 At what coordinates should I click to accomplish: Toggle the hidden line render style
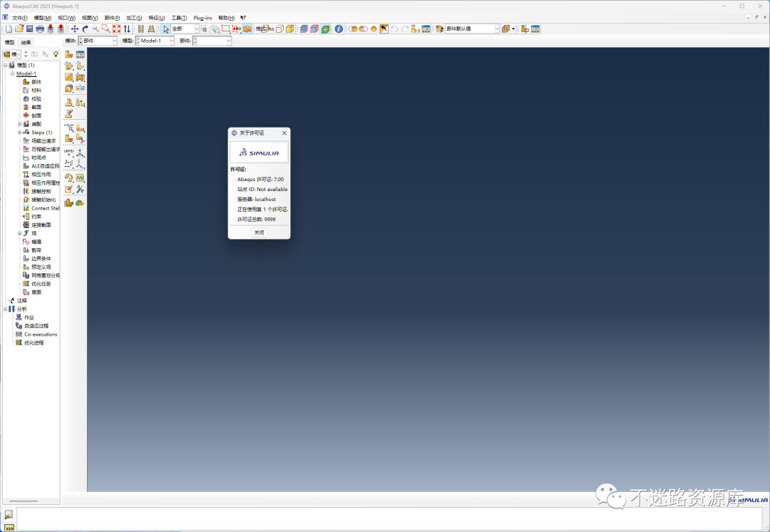point(280,29)
